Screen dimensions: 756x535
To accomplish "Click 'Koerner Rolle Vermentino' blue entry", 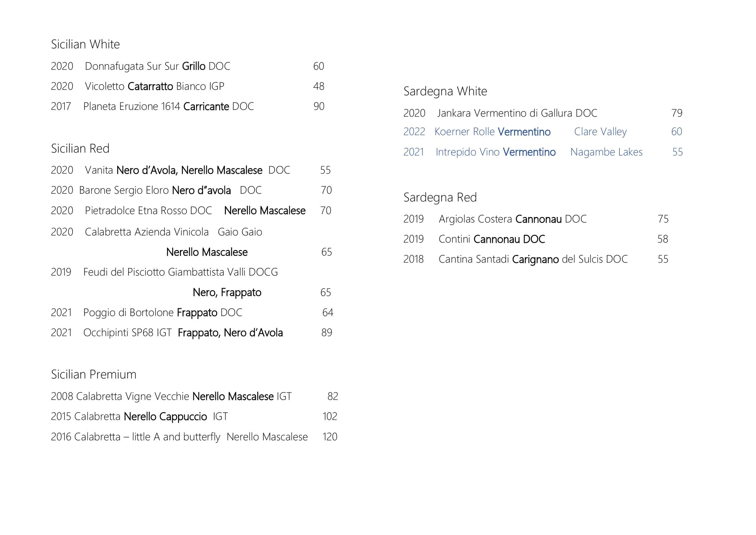I will click(492, 132).
